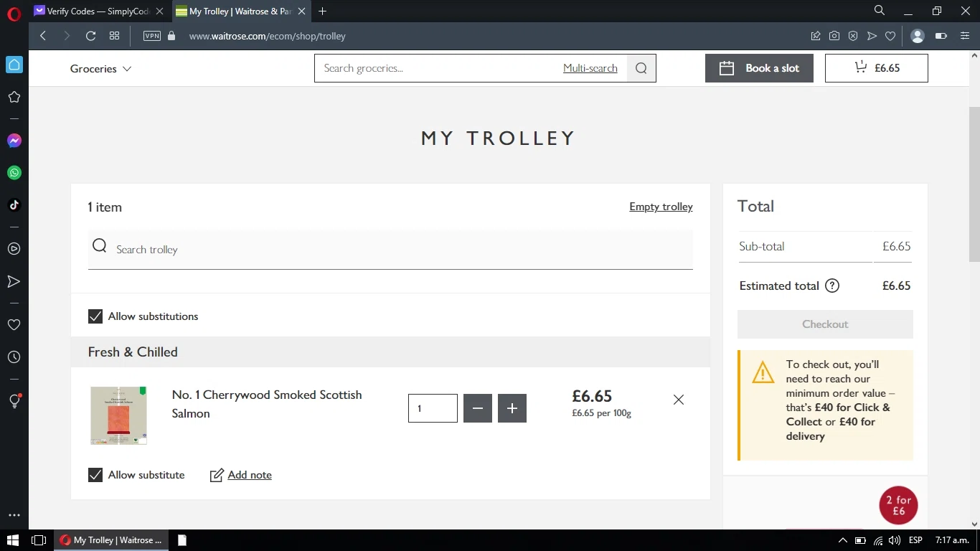
Task: Focus the Search groceries field
Action: [439, 68]
